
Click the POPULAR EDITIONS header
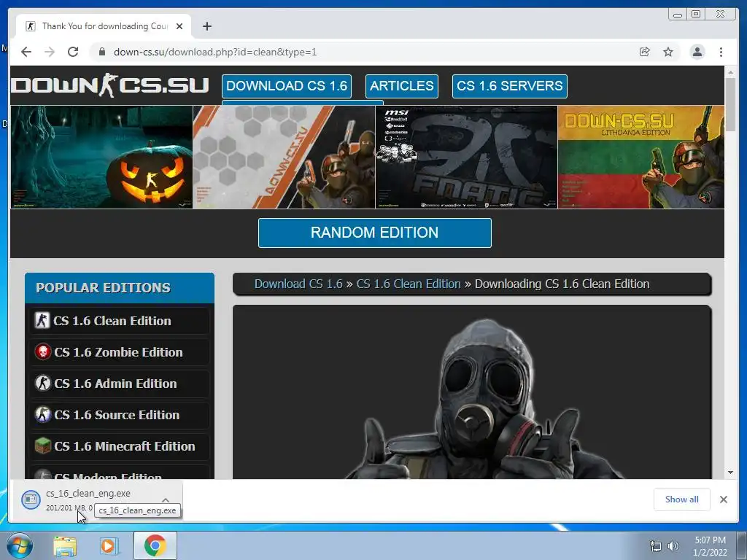120,287
